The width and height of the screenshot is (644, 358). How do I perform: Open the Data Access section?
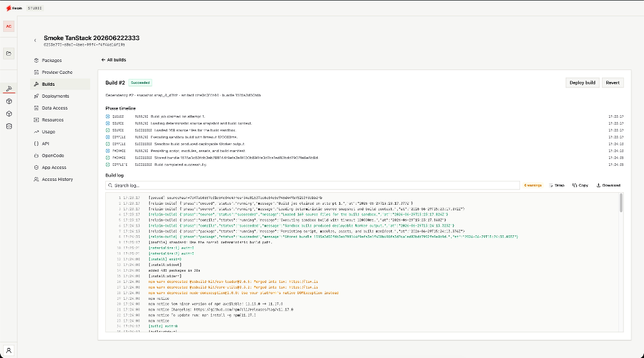60,108
